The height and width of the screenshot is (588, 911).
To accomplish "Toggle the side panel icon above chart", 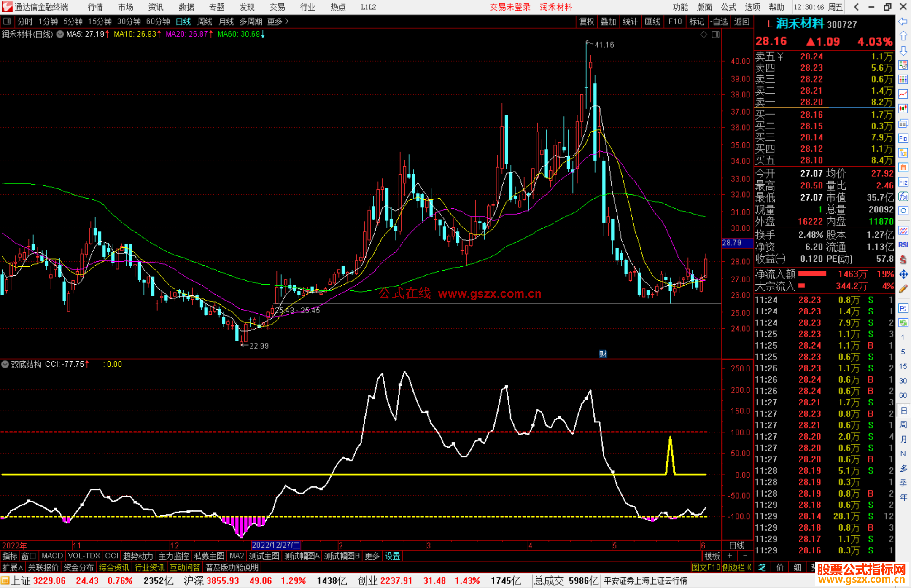I will [715, 35].
